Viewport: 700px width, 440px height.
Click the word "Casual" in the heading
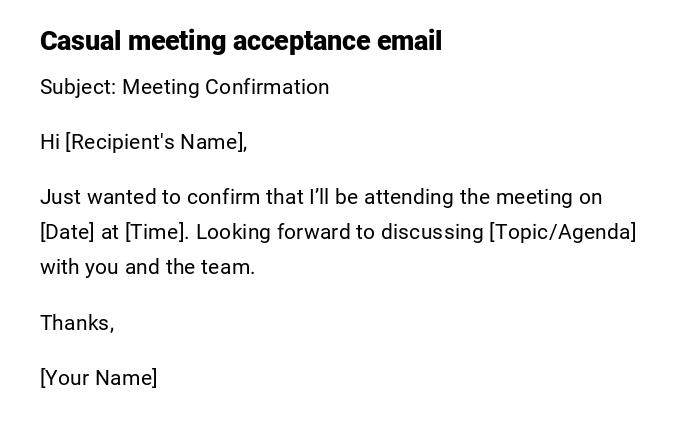tap(81, 41)
